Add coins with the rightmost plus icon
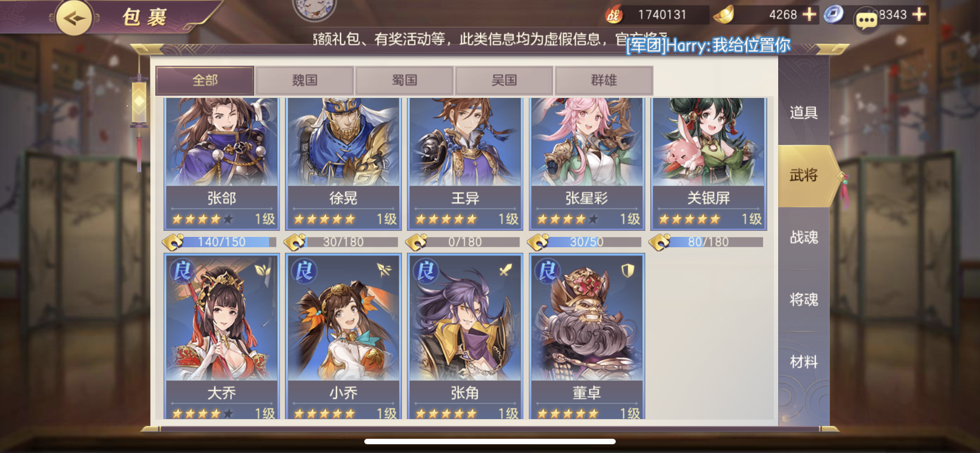 pyautogui.click(x=920, y=14)
